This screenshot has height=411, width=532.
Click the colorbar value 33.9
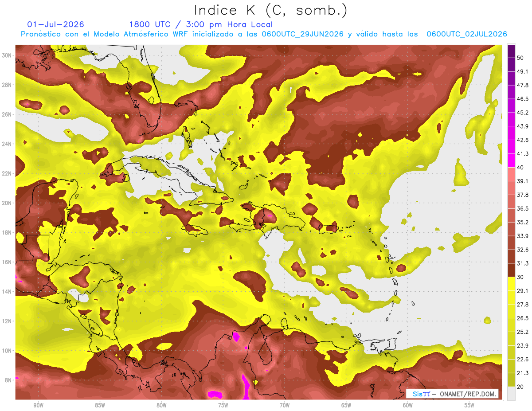tap(522, 236)
